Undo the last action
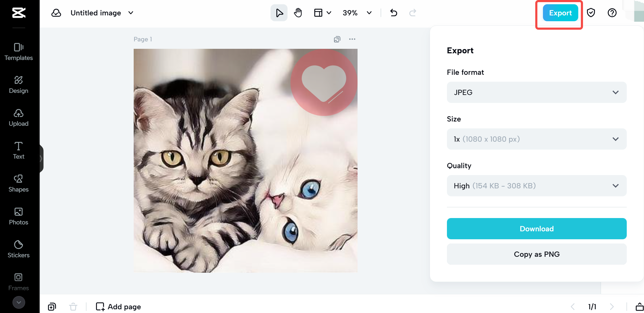644x313 pixels. [393, 12]
